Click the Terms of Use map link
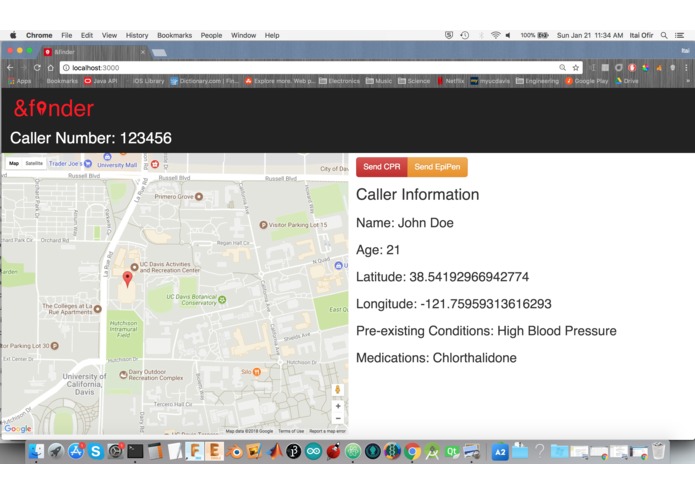The height and width of the screenshot is (494, 695). click(291, 431)
